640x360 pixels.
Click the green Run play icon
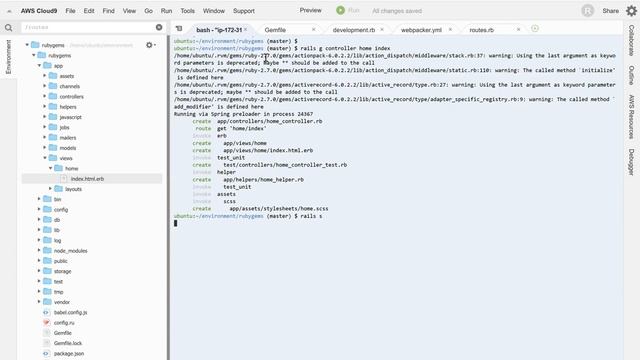click(340, 10)
